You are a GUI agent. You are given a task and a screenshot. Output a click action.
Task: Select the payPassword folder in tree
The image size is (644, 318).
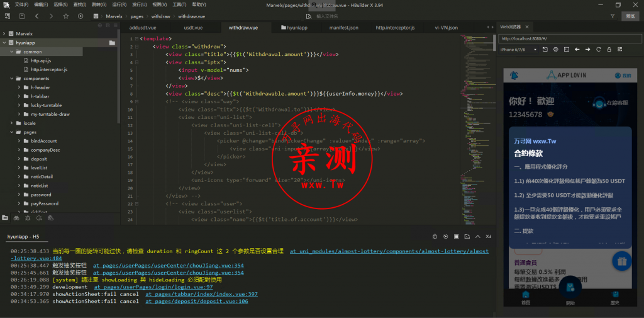click(45, 203)
